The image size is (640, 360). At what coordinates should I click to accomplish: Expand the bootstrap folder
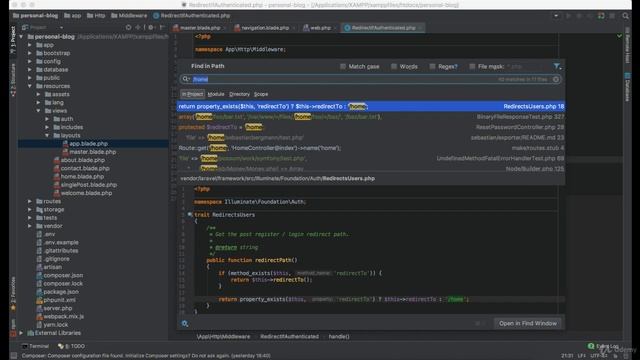click(30, 53)
